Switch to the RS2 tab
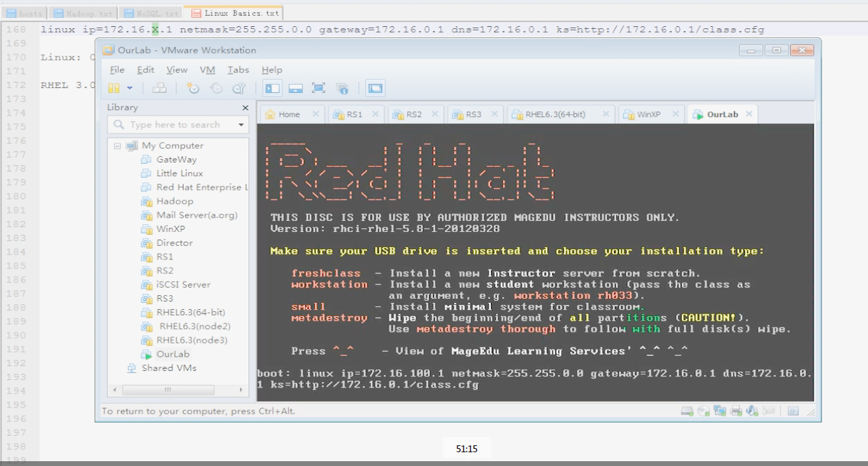This screenshot has width=868, height=466. pos(413,114)
